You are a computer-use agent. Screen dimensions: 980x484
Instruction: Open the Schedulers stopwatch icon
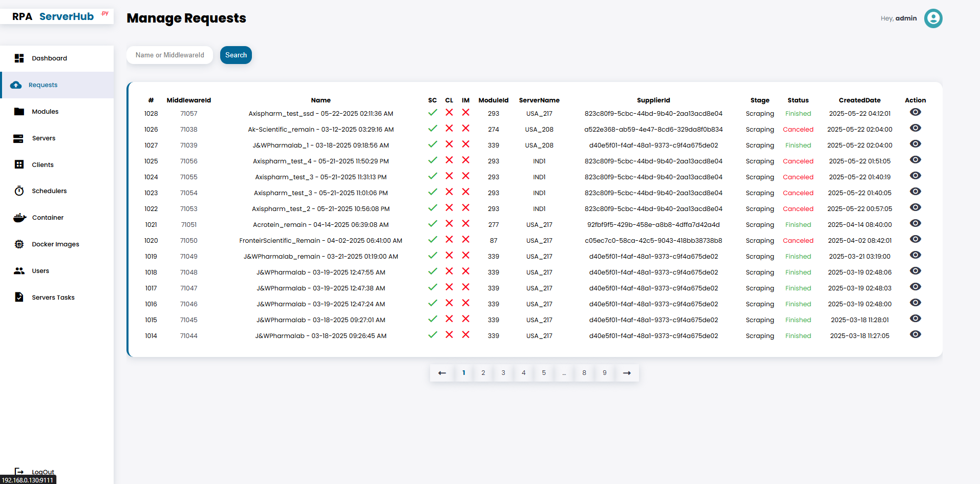[x=19, y=191]
